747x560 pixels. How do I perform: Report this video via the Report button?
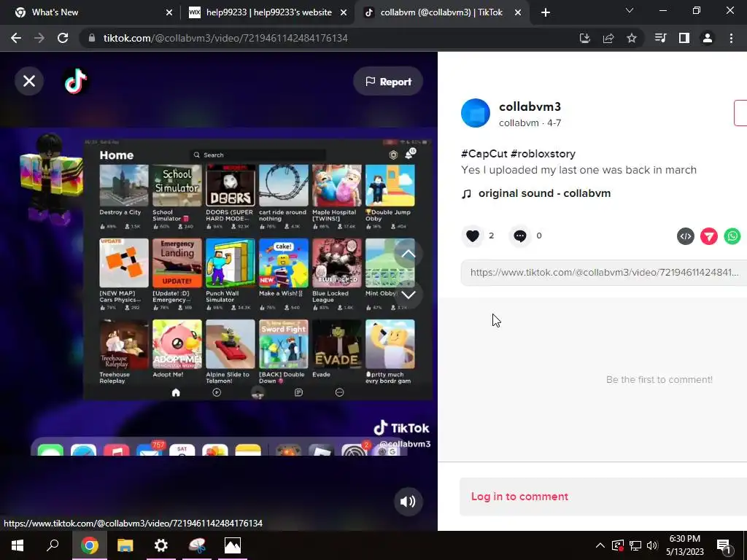pyautogui.click(x=388, y=82)
